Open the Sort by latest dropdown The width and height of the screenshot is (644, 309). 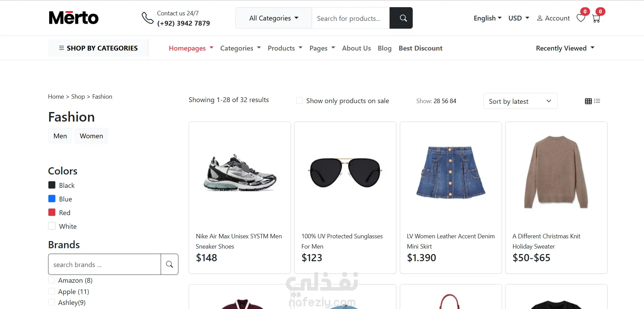[520, 101]
